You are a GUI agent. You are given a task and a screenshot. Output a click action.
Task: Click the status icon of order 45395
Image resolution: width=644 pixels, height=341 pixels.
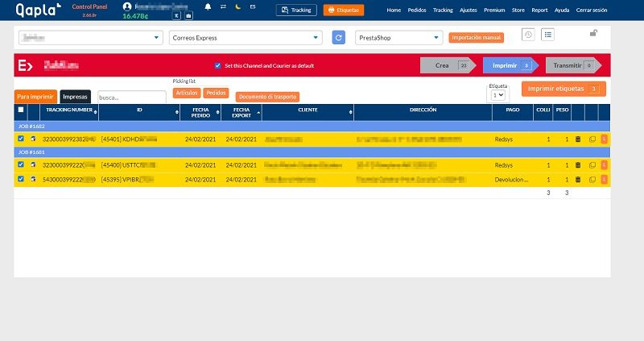point(33,179)
